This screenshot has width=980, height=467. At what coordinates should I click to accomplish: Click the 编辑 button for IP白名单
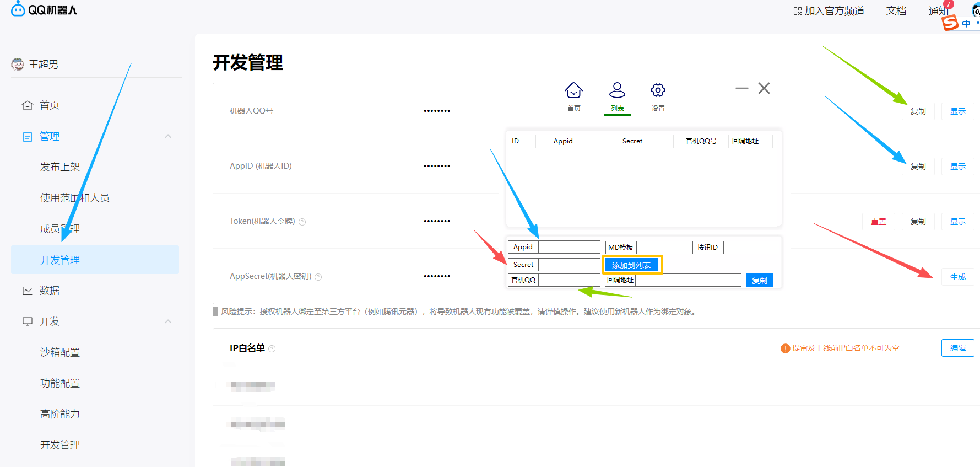(957, 348)
